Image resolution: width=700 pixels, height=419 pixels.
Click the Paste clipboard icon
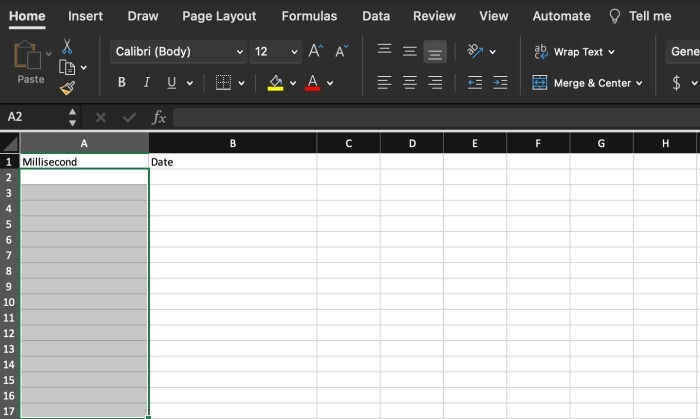[x=27, y=55]
